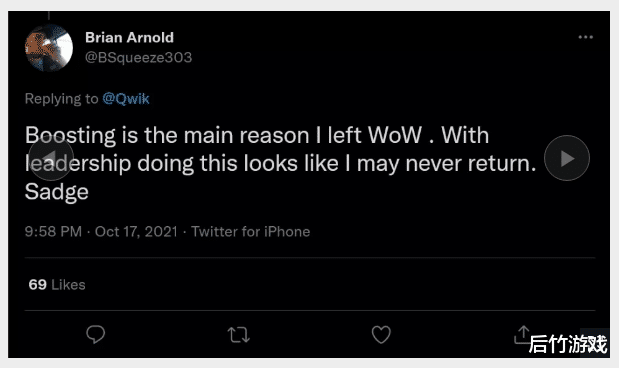Reply using the speech bubble icon

pyautogui.click(x=96, y=334)
